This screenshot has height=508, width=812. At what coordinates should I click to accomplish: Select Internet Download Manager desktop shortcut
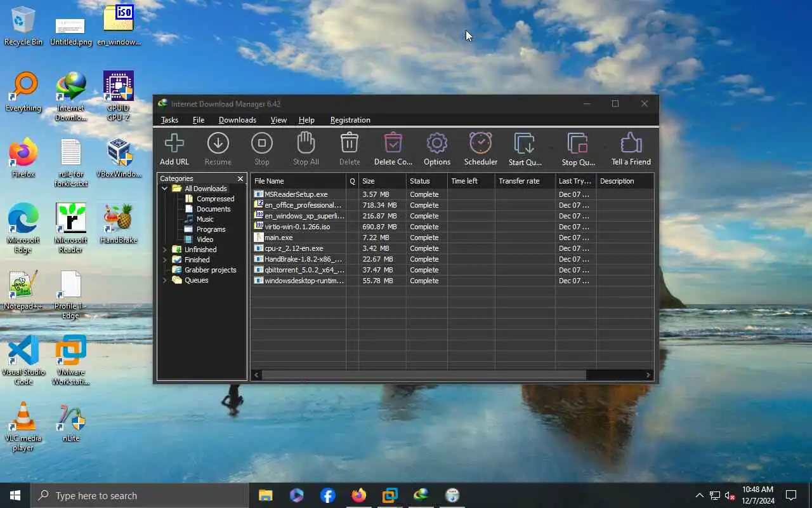pyautogui.click(x=70, y=97)
